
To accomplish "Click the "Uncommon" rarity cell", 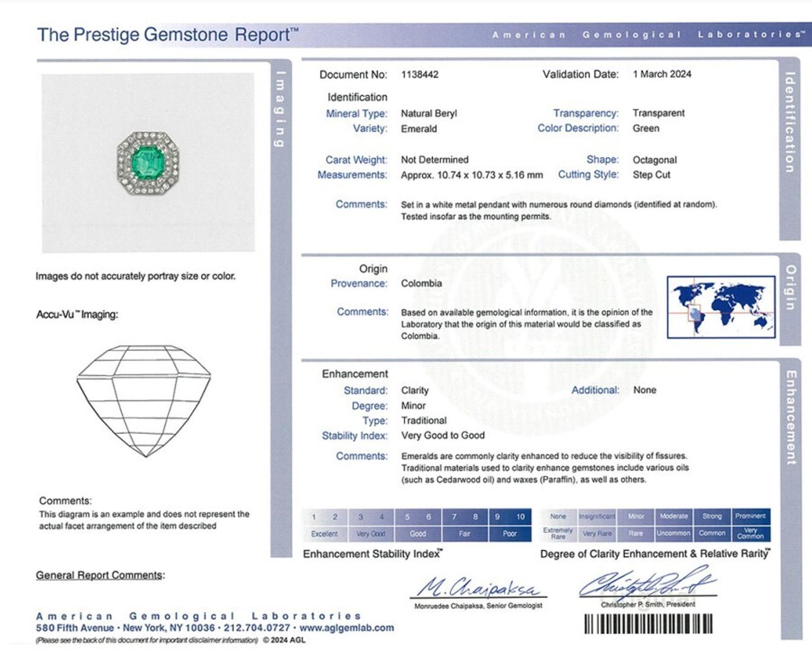I will (674, 534).
